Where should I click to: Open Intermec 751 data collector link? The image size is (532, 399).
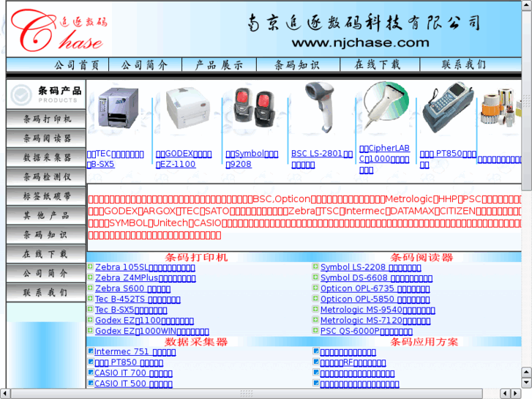point(135,352)
